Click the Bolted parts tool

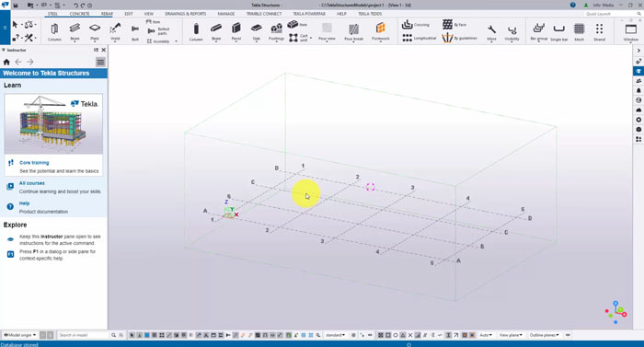click(x=158, y=31)
